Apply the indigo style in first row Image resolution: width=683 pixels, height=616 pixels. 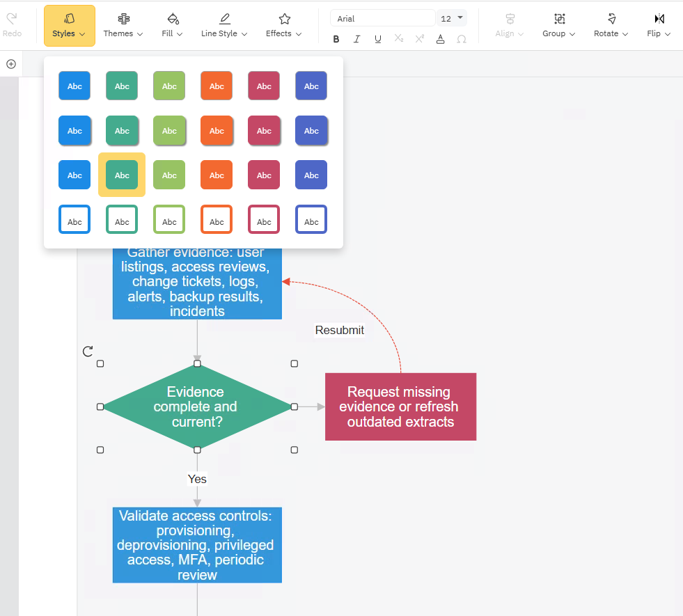pos(311,86)
